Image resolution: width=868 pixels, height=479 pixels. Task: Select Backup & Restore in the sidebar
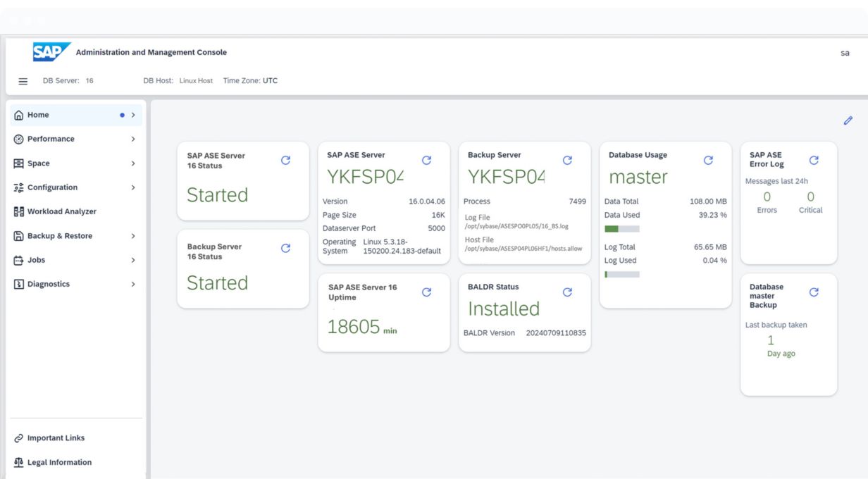pos(59,236)
